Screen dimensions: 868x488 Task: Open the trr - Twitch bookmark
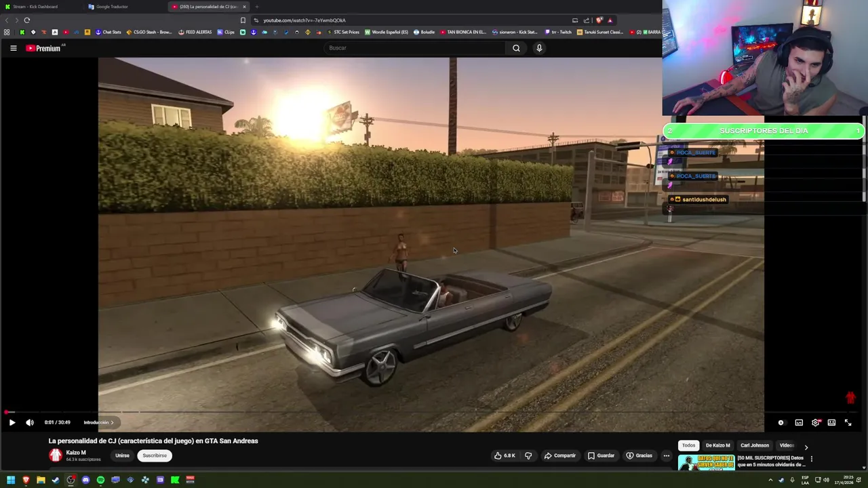coord(558,32)
